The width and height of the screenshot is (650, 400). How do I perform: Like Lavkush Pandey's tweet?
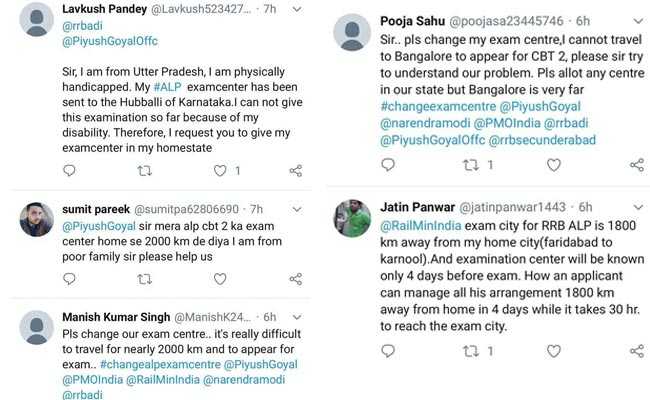pos(218,171)
